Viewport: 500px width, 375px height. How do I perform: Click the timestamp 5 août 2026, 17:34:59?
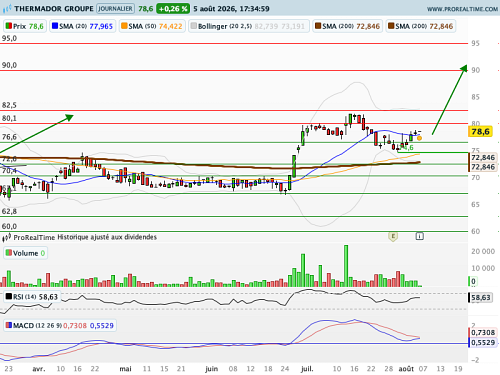click(x=231, y=9)
